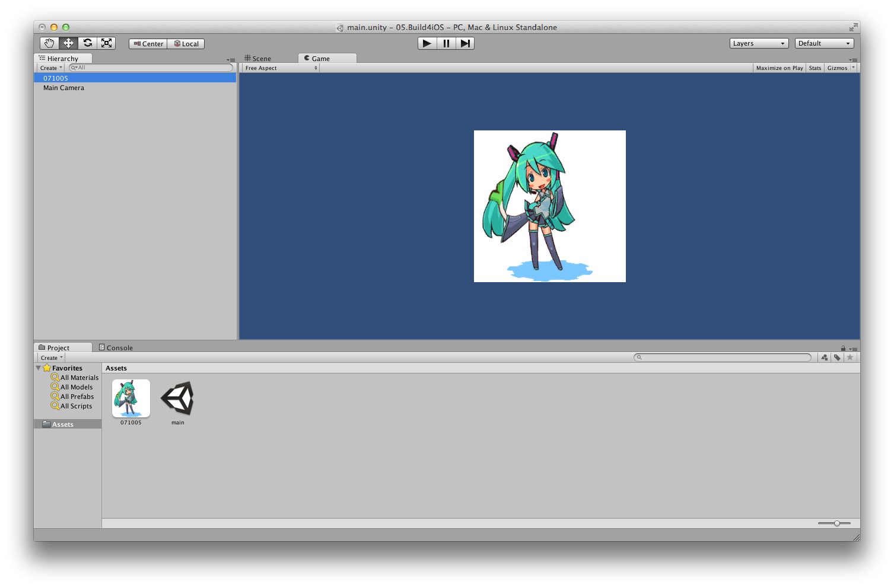This screenshot has width=894, height=588.
Task: Select All Models in Favorites
Action: coord(72,387)
